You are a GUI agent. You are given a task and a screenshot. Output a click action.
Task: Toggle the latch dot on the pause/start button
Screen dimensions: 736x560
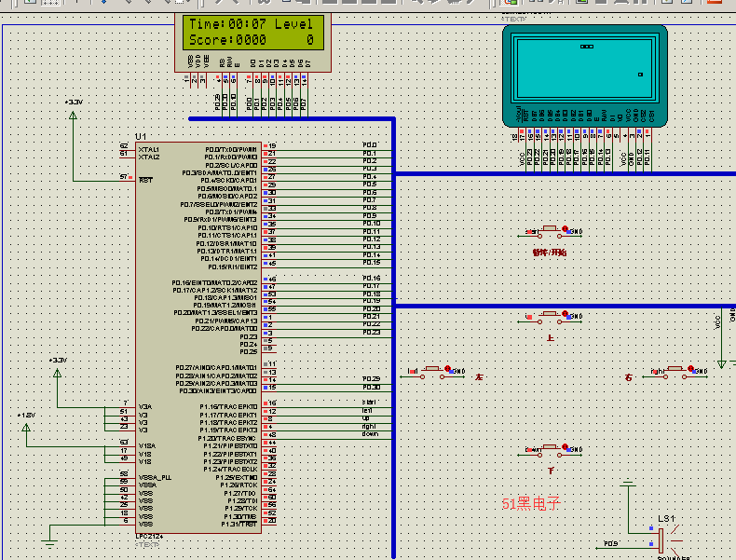[x=566, y=228]
